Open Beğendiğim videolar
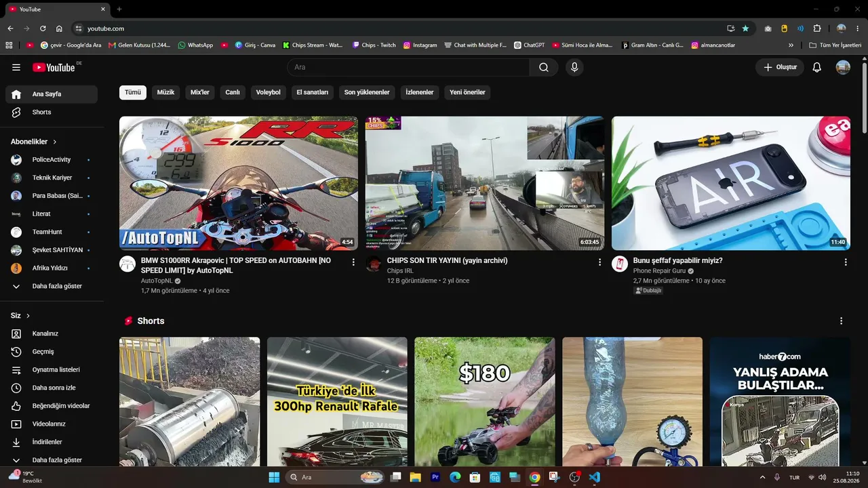Viewport: 868px width, 488px height. (52, 406)
